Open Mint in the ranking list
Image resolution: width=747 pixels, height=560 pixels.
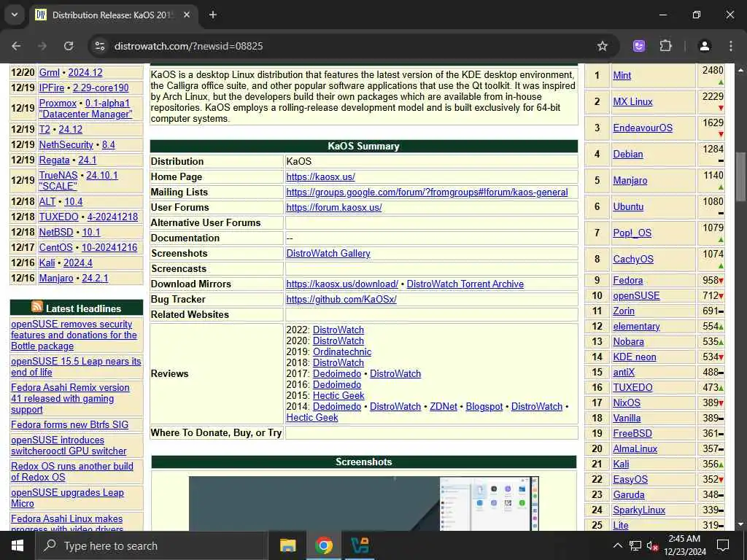coord(622,75)
